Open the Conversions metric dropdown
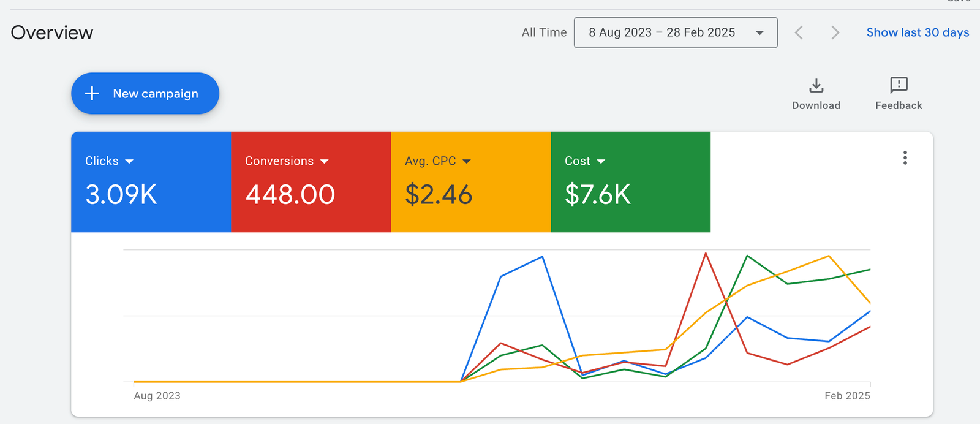The image size is (980, 424). (x=325, y=161)
